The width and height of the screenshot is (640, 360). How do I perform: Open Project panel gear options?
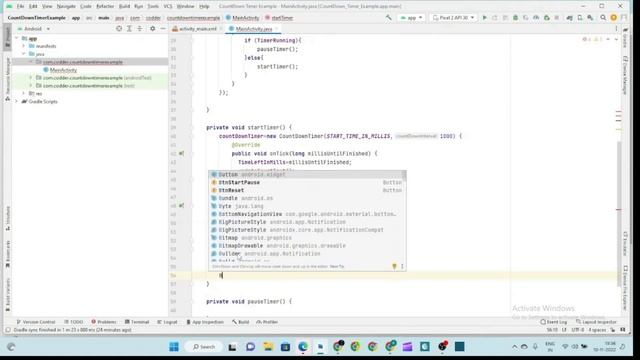[x=153, y=29]
